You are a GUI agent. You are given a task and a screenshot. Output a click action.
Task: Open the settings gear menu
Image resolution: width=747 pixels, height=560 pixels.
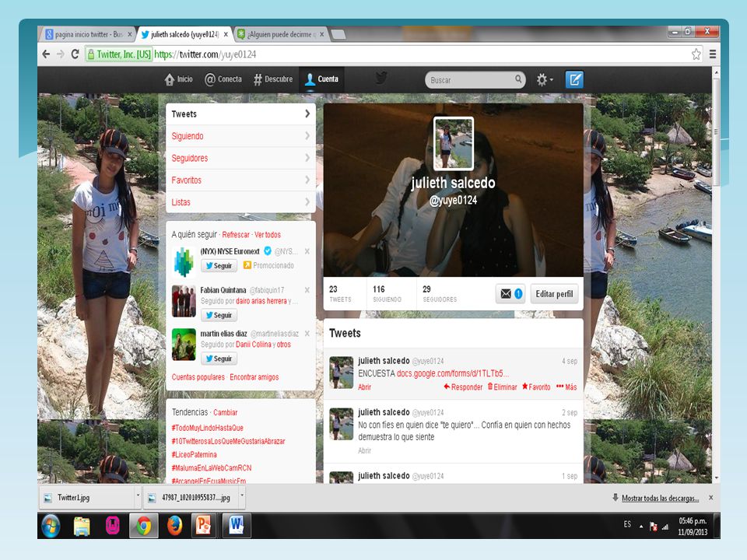pyautogui.click(x=545, y=79)
